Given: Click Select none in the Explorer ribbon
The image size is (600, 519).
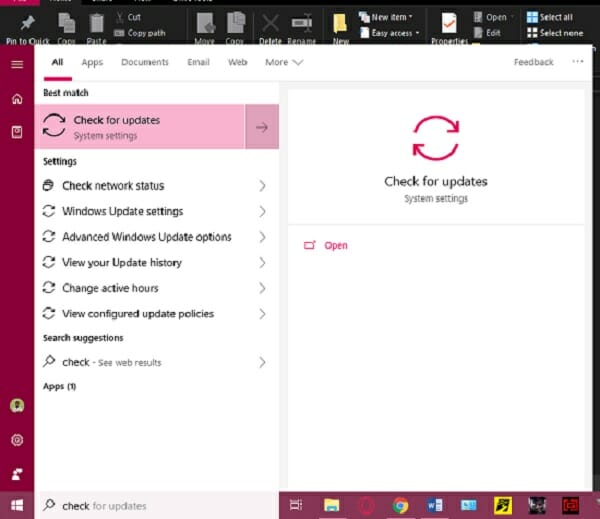Looking at the screenshot, I should click(x=555, y=33).
